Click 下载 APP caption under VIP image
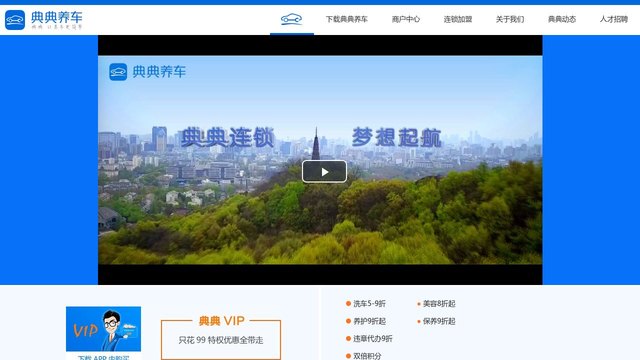Screen dimensions: 640x360 [103, 358]
